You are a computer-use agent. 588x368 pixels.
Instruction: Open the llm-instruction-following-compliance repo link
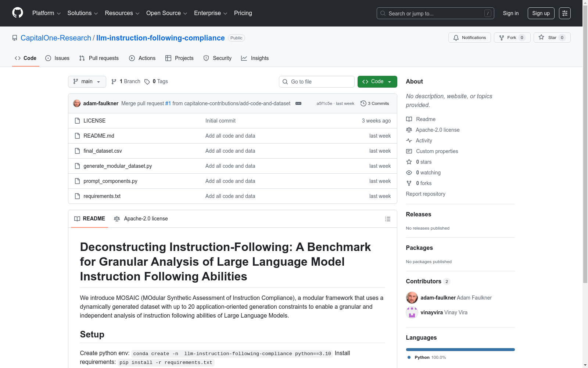point(161,38)
